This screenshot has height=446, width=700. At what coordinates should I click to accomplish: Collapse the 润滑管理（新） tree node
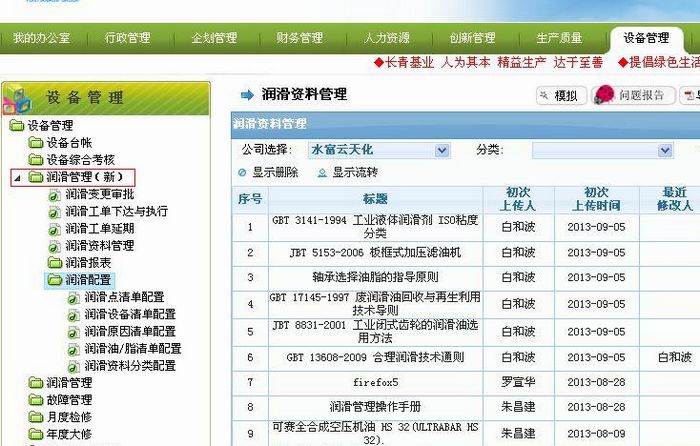[x=18, y=177]
